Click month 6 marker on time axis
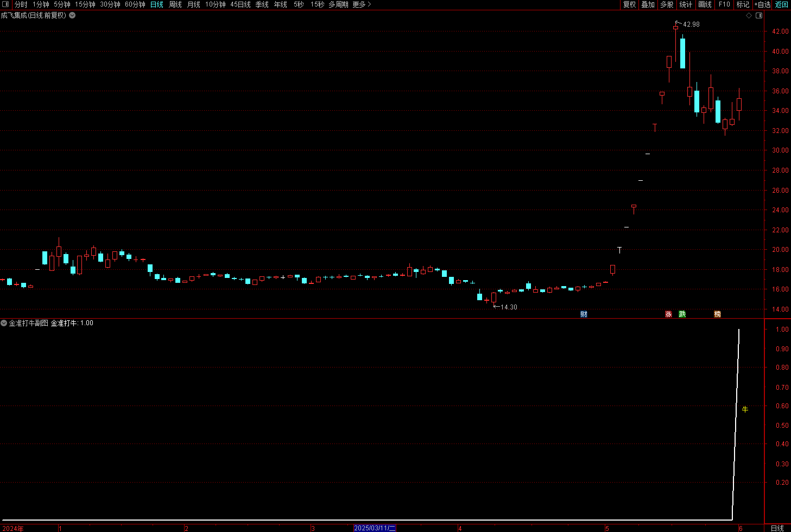The width and height of the screenshot is (791, 532). [x=741, y=528]
